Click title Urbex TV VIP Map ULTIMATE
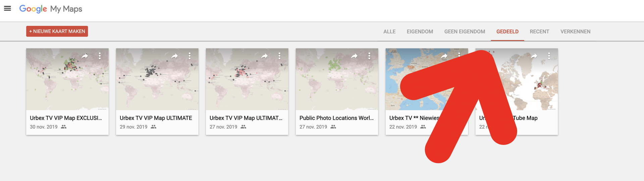644x181 pixels. click(156, 118)
